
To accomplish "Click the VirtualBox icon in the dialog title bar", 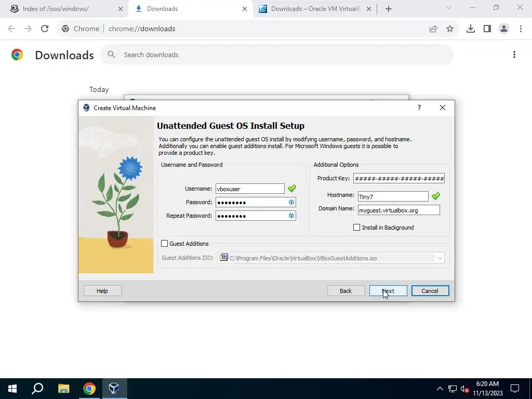I will pyautogui.click(x=87, y=108).
